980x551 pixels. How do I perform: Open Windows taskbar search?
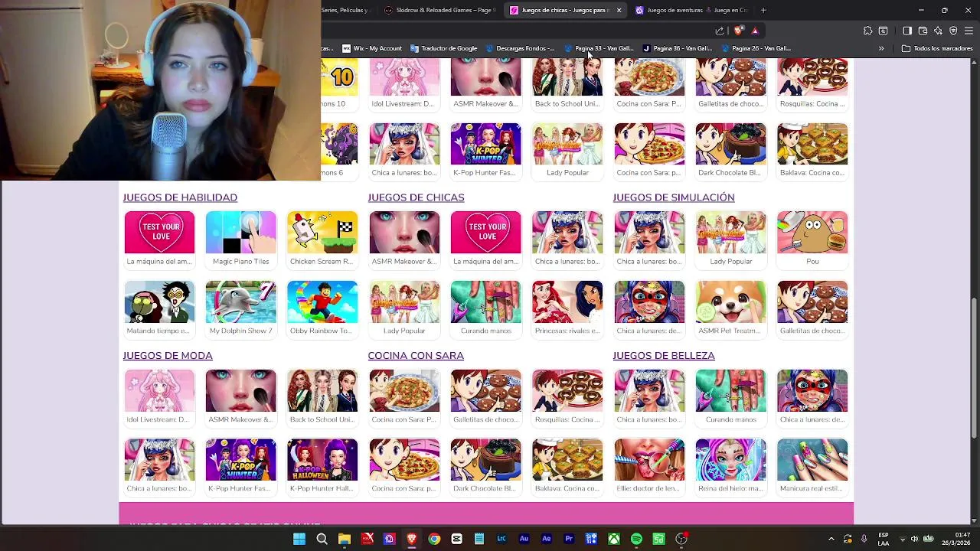point(322,539)
